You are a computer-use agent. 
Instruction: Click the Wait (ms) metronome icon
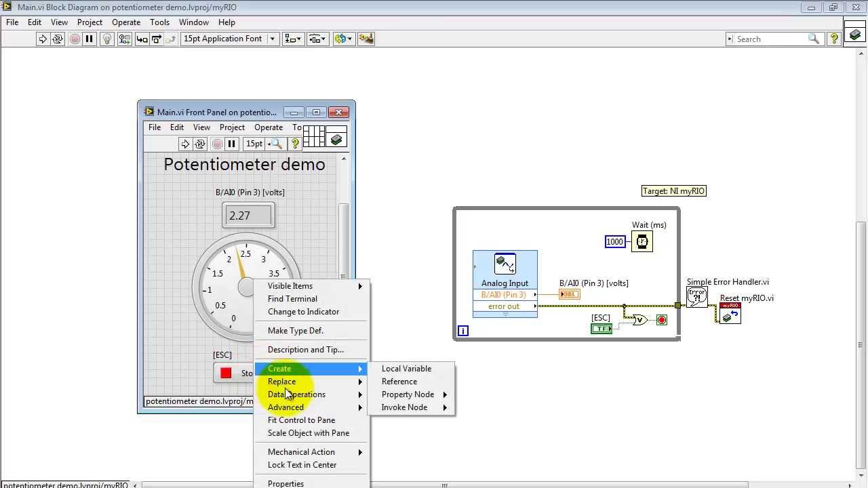pyautogui.click(x=642, y=241)
